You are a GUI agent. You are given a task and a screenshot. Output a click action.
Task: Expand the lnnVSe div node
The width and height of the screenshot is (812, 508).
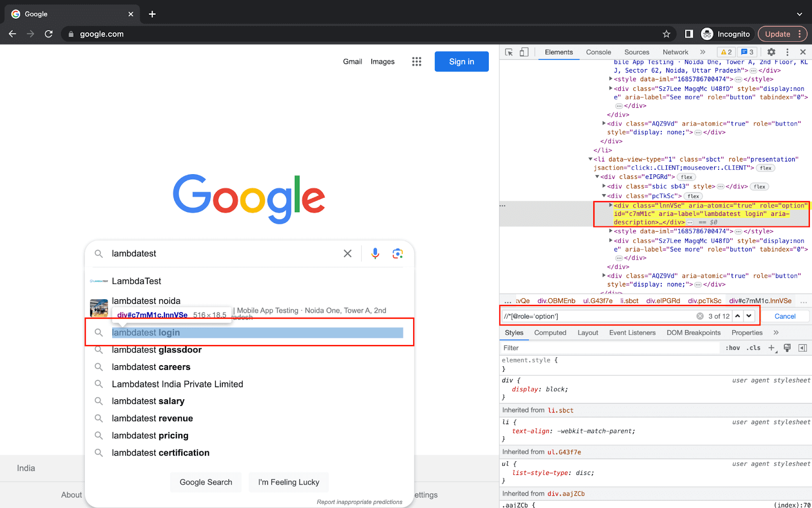[611, 205]
